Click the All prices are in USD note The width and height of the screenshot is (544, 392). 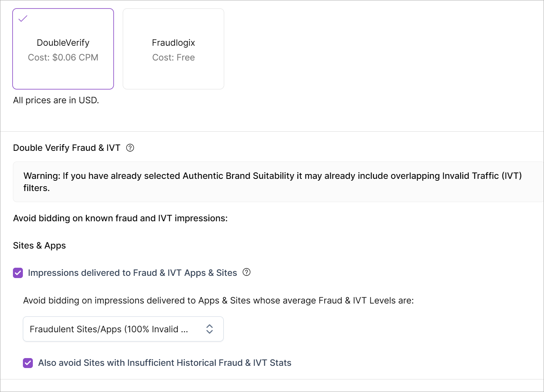56,100
